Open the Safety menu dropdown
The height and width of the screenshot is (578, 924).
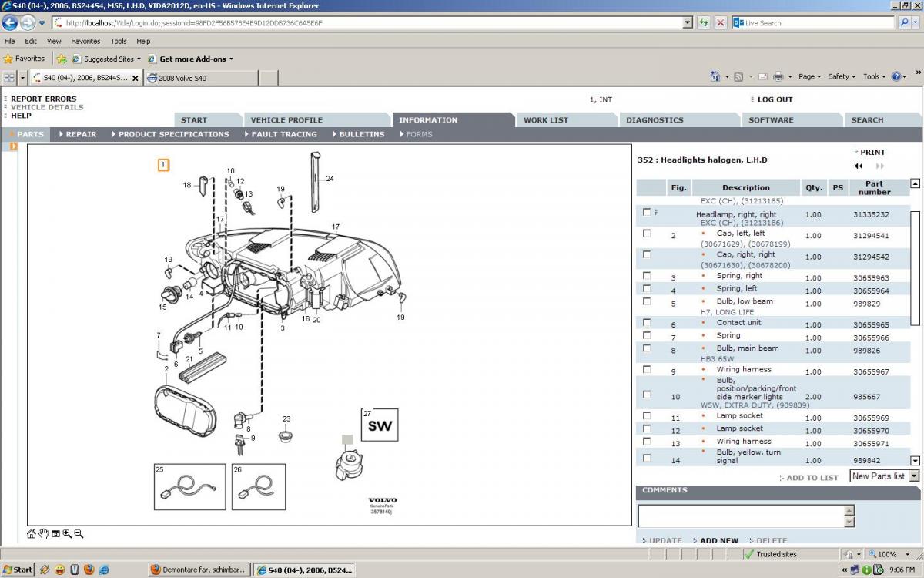click(x=842, y=76)
